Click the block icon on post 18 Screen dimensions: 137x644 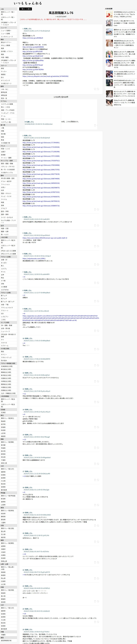pyautogui.click(x=98, y=505)
